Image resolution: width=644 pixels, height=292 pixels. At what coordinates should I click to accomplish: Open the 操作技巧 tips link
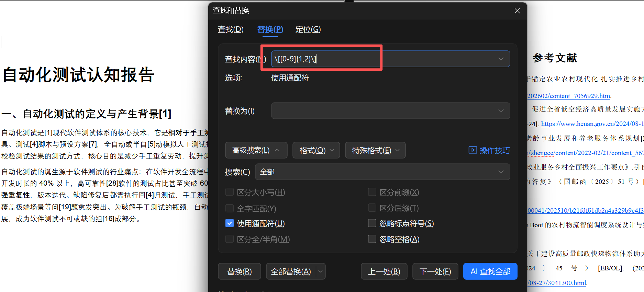pyautogui.click(x=495, y=150)
